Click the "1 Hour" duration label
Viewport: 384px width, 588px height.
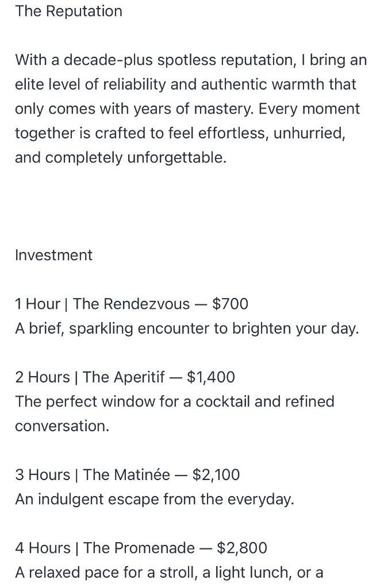coord(37,304)
